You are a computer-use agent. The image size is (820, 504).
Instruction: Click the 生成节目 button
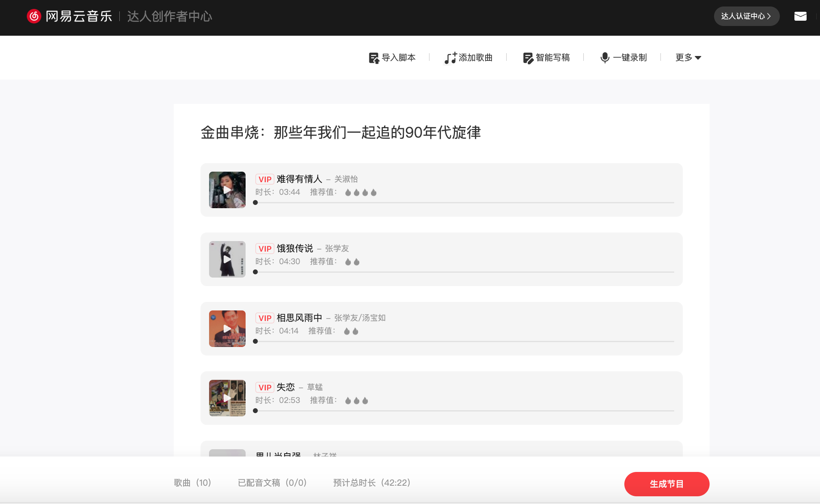(667, 484)
